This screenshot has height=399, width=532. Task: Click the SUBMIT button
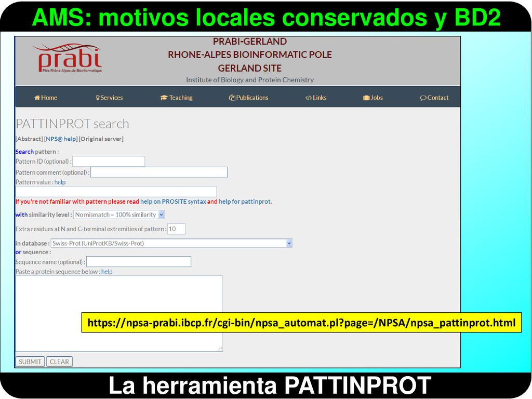pos(30,362)
